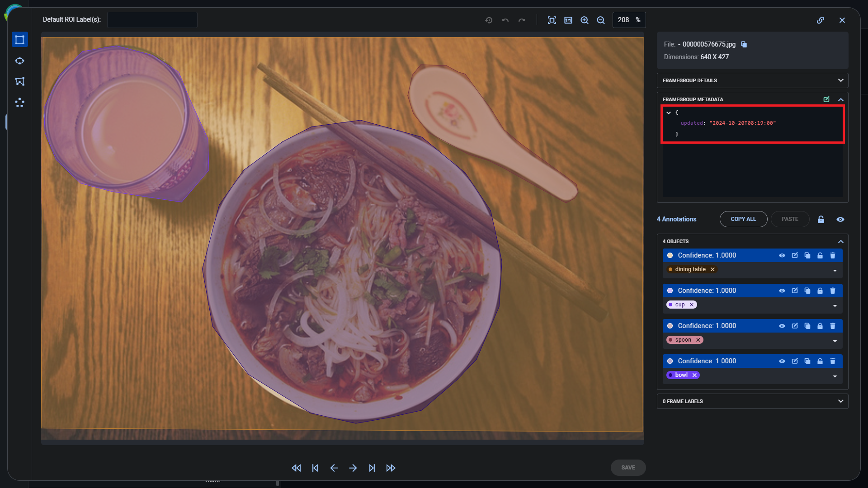Save the current annotations

[628, 468]
